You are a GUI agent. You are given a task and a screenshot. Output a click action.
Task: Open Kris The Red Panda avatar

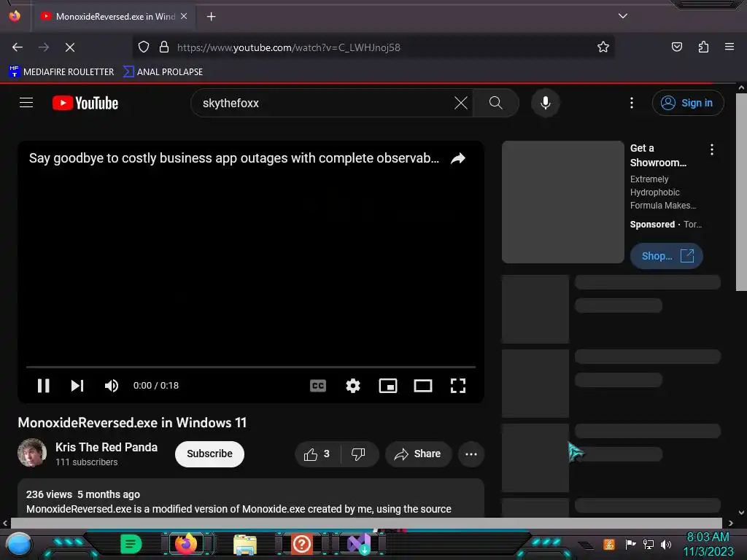(x=32, y=453)
